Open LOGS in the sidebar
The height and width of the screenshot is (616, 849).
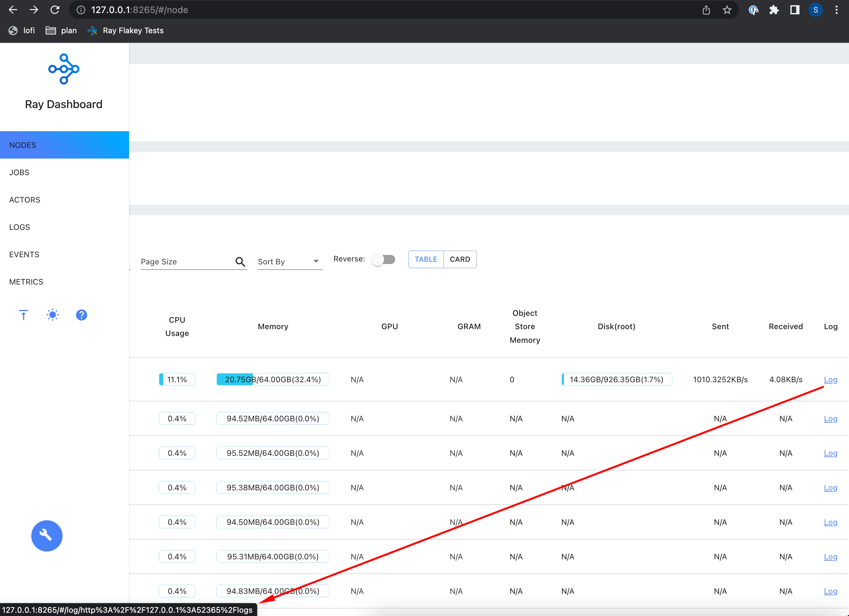(65, 227)
